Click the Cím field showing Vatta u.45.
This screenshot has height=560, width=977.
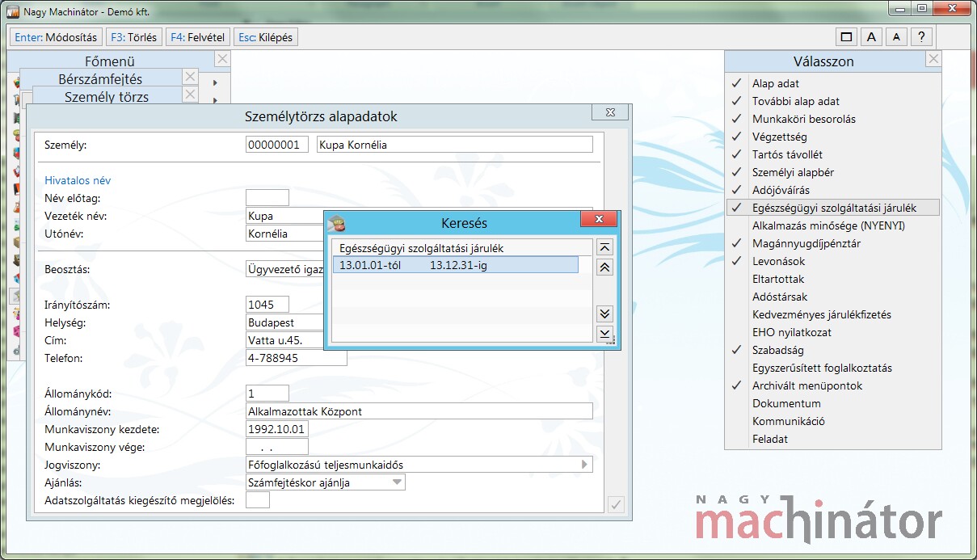(284, 340)
